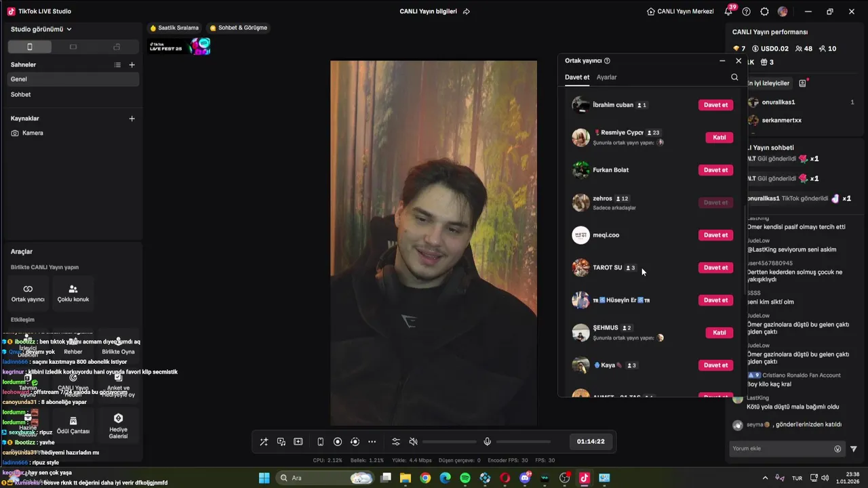This screenshot has height=488, width=868.
Task: Open the Hediye Galerisi tool
Action: [x=118, y=426]
